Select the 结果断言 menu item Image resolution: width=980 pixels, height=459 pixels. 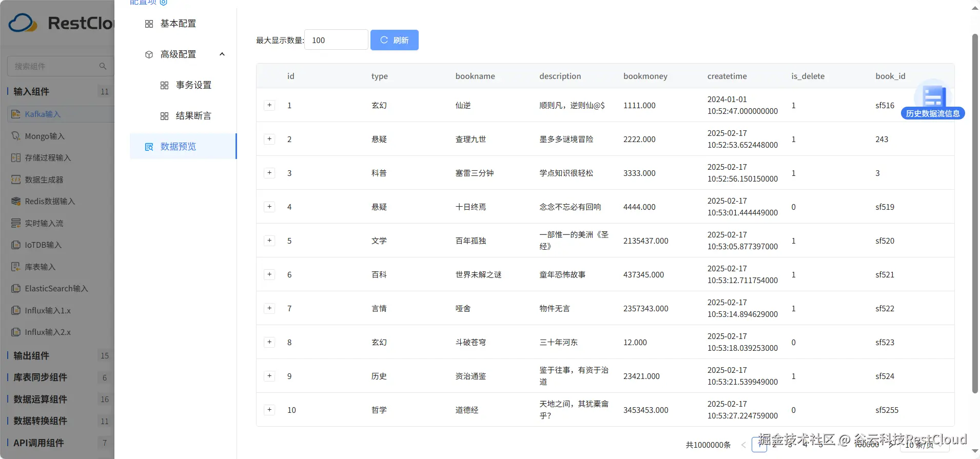pos(193,116)
